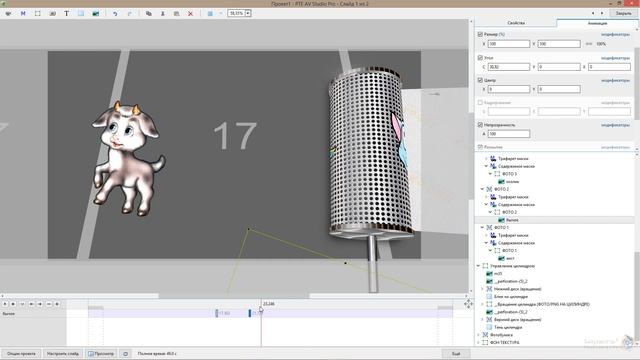Click the toolbar icon left of red X

[x=176, y=13]
